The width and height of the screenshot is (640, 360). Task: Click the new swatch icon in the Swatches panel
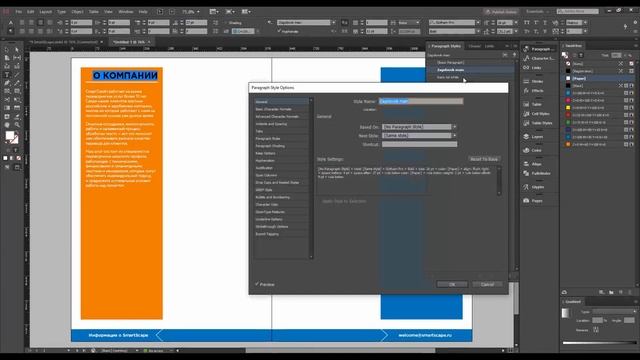pyautogui.click(x=621, y=292)
